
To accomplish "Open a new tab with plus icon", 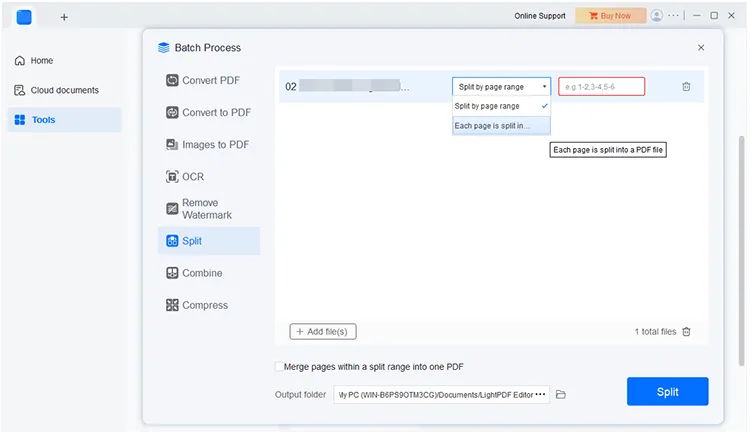I will [x=64, y=17].
